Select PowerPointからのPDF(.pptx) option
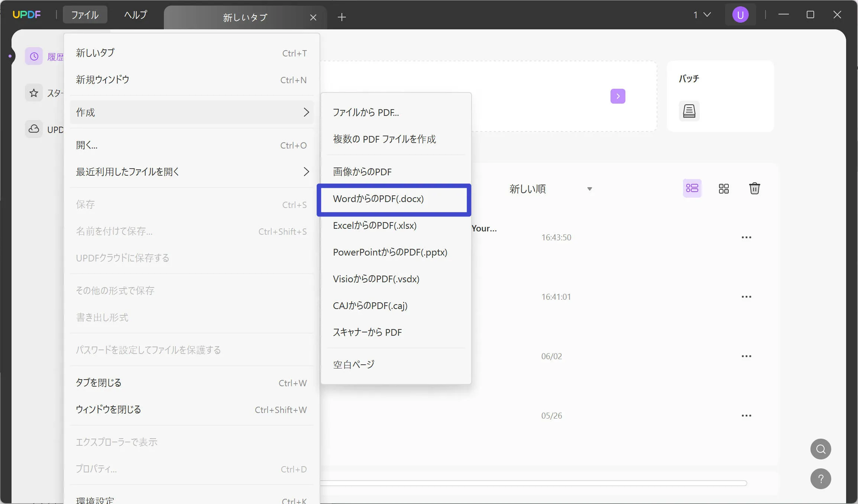858x504 pixels. click(396, 252)
